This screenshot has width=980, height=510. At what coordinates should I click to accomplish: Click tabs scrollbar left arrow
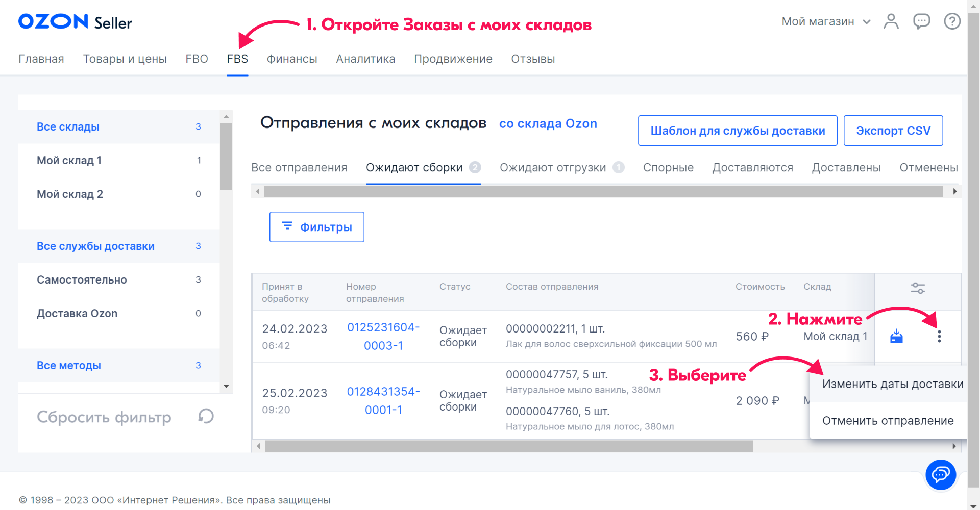tap(258, 191)
